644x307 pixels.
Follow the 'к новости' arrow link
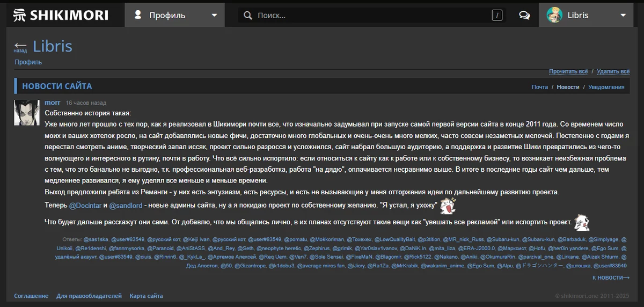point(611,277)
